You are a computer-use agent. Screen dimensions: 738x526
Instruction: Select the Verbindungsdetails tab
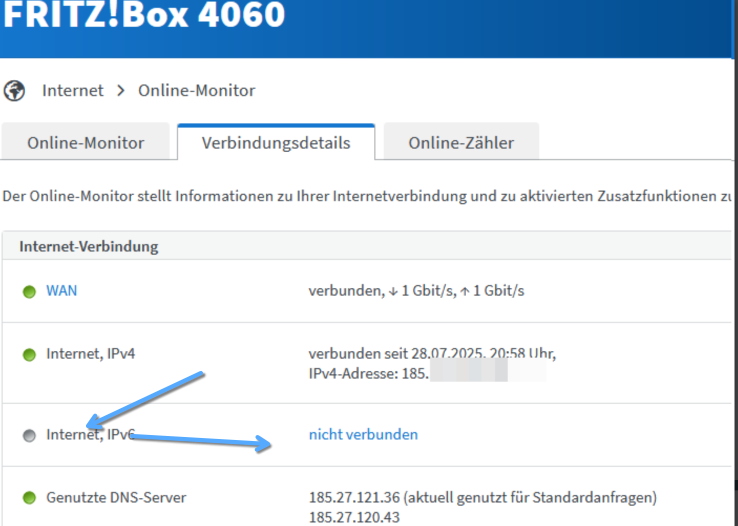point(276,143)
